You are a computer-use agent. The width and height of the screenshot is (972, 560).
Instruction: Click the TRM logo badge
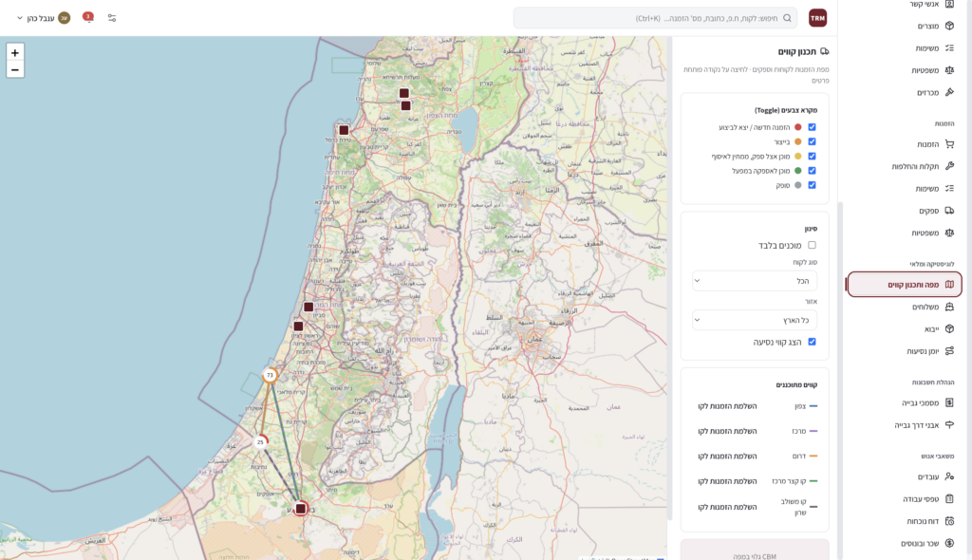point(817,18)
